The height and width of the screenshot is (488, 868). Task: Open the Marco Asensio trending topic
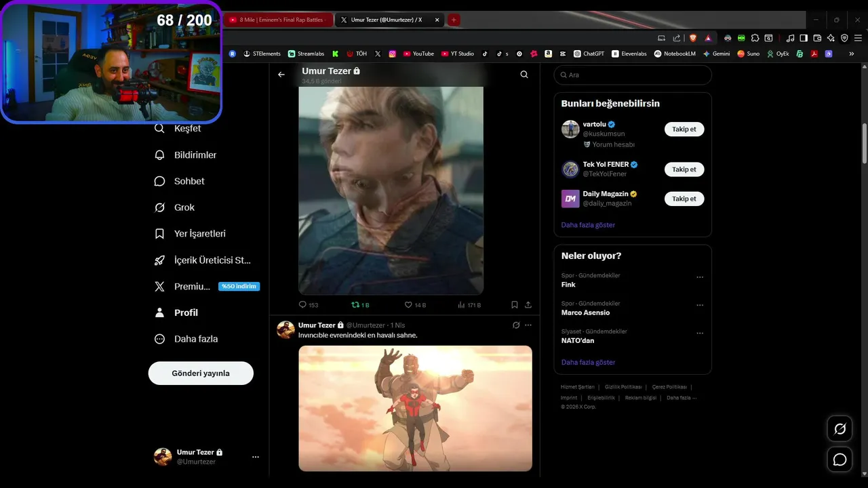585,312
